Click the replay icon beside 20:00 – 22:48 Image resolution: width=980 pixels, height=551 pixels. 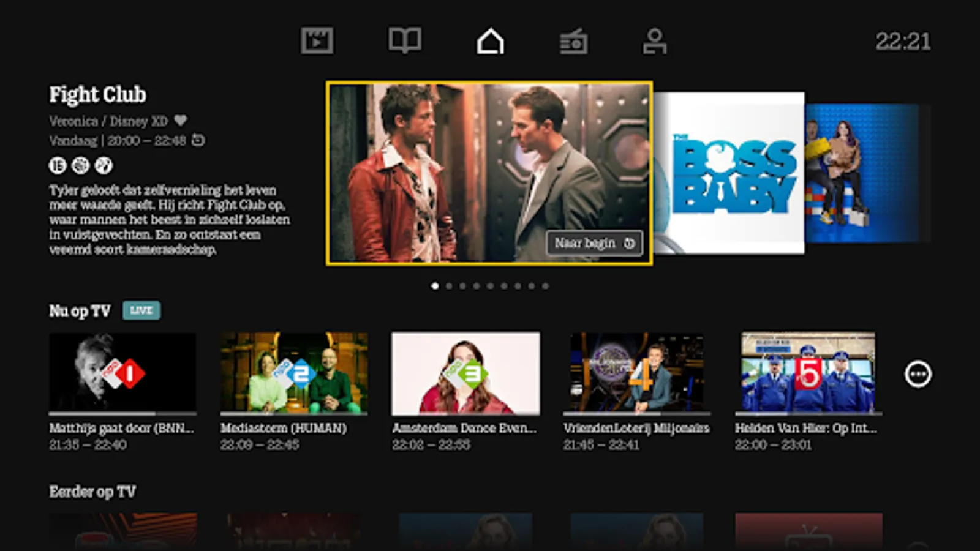198,140
